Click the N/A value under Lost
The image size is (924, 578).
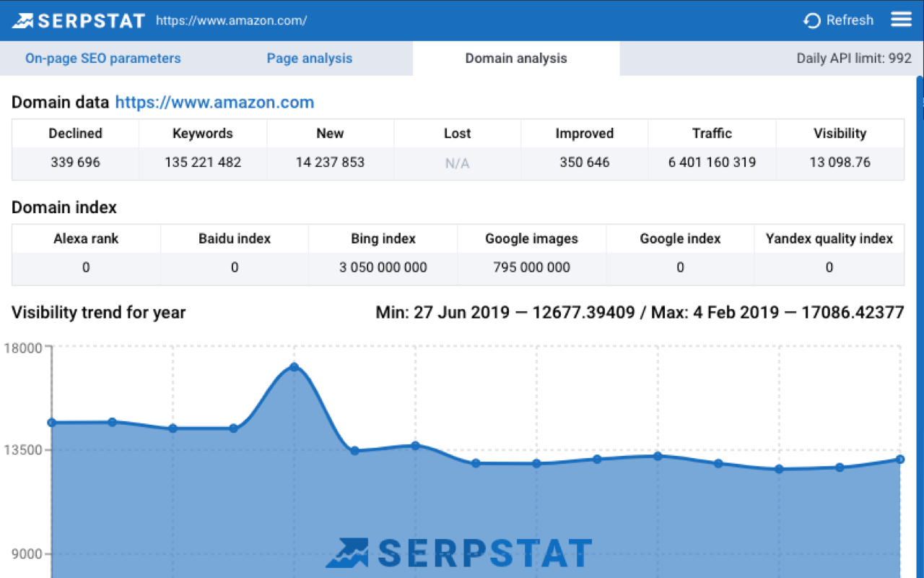[x=457, y=163]
